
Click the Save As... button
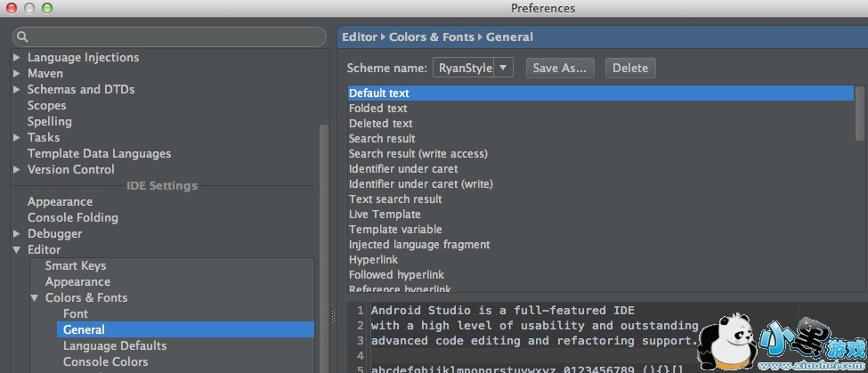point(560,68)
